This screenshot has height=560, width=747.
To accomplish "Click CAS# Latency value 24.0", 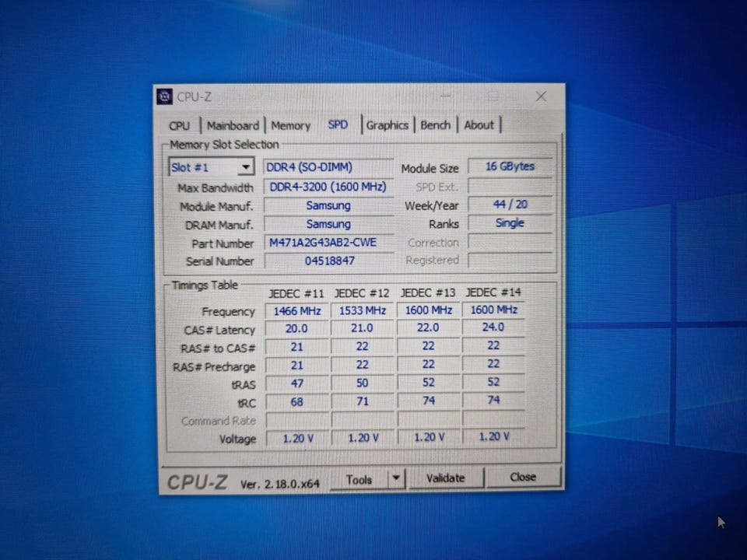I will (493, 327).
